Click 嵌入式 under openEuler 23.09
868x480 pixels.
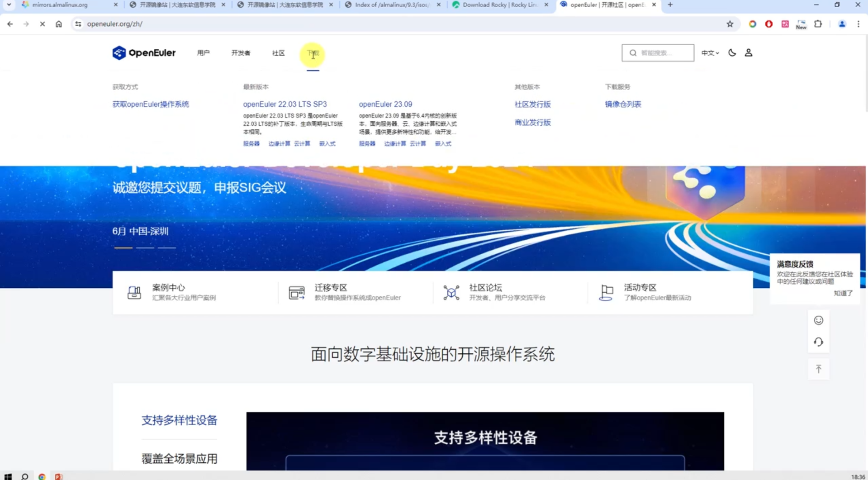443,143
